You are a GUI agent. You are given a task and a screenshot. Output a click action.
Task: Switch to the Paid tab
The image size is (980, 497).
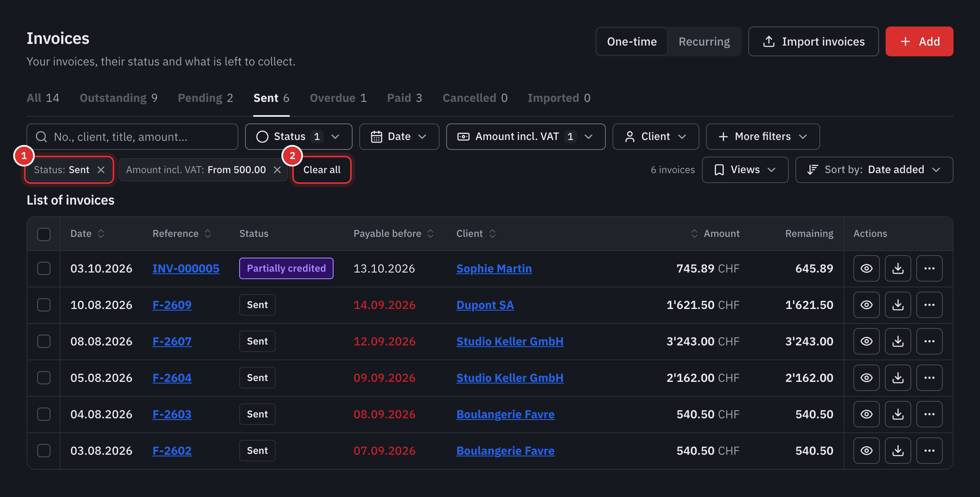[404, 98]
